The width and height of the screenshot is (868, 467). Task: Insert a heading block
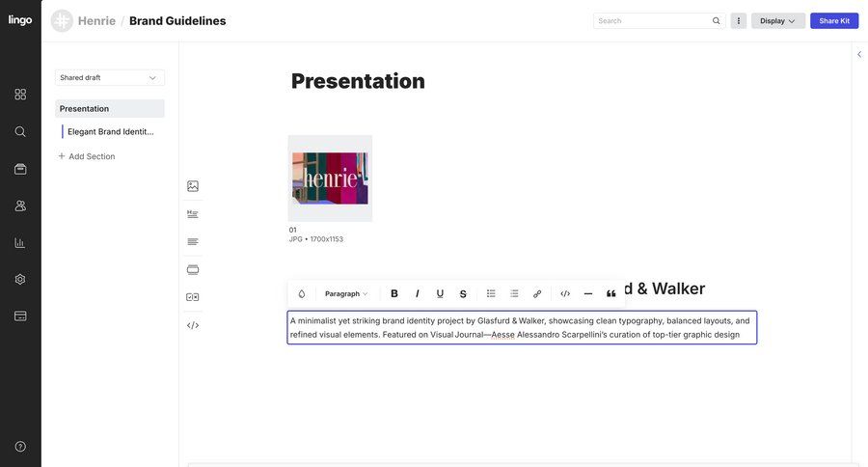(x=193, y=214)
